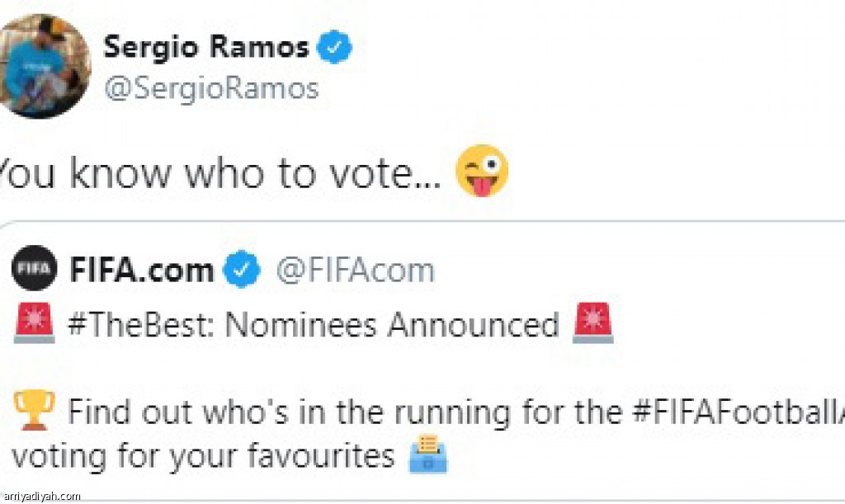Image resolution: width=845 pixels, height=504 pixels.
Task: Click the ballot box emoji
Action: 427,456
